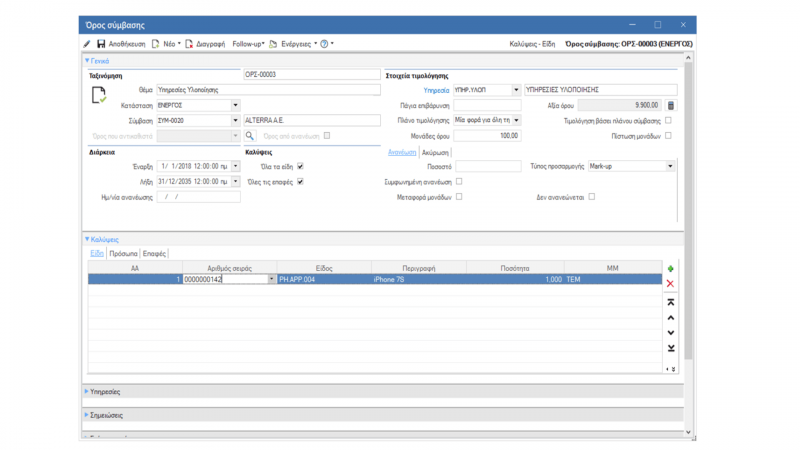Uncheck Όλα τα είδη checkbox
Image resolution: width=800 pixels, height=450 pixels.
301,166
